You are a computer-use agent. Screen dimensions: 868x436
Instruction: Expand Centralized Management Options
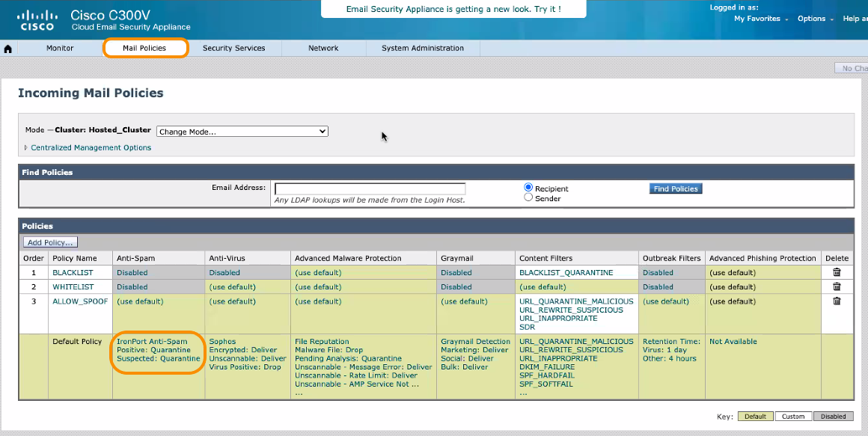(90, 148)
